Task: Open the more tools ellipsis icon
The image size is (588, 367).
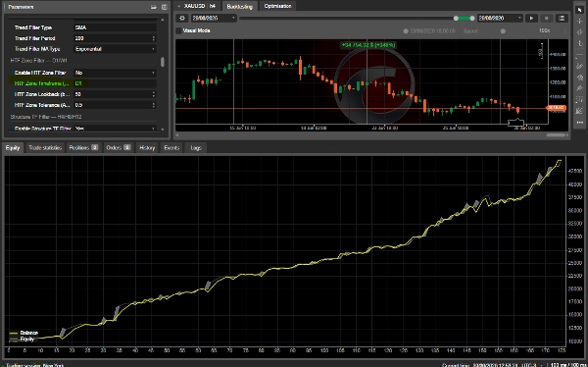Action: (x=579, y=123)
